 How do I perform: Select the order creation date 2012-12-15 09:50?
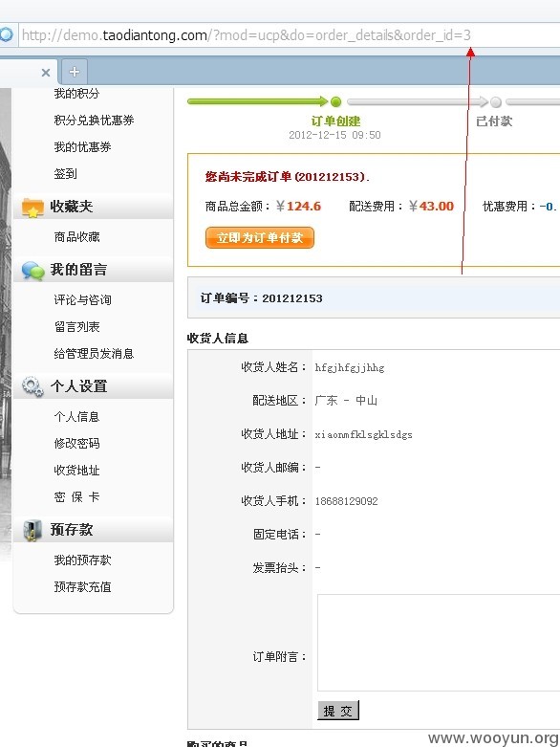coord(334,135)
